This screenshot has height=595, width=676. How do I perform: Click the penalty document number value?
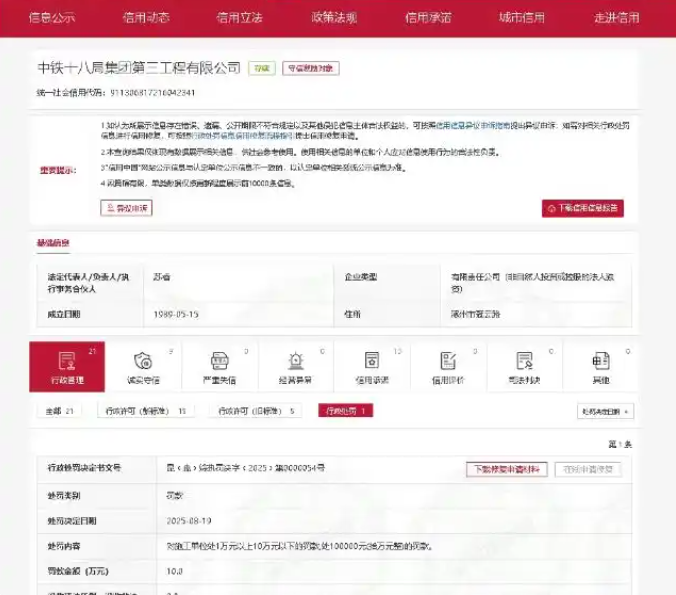click(x=246, y=468)
